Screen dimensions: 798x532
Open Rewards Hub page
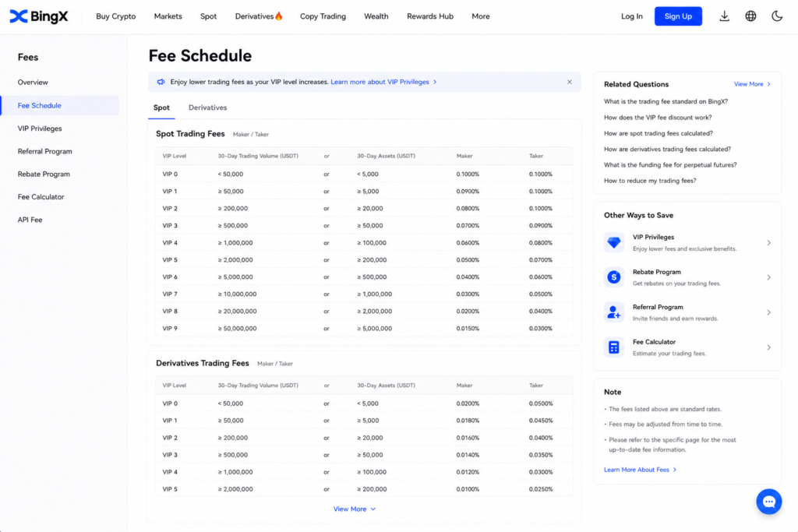430,16
